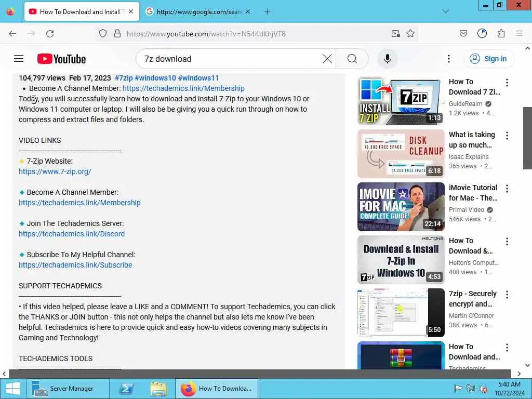Image resolution: width=532 pixels, height=399 pixels.
Task: Close the YouTube video tab
Action: pyautogui.click(x=131, y=12)
